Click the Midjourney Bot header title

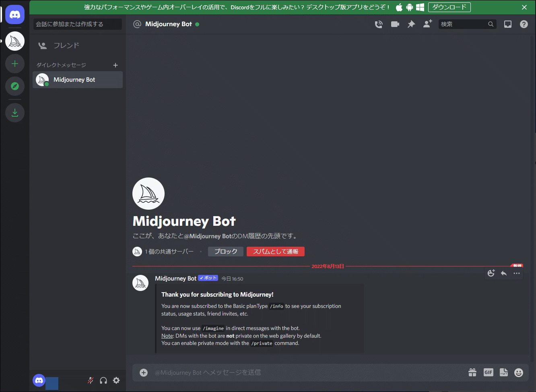(169, 24)
